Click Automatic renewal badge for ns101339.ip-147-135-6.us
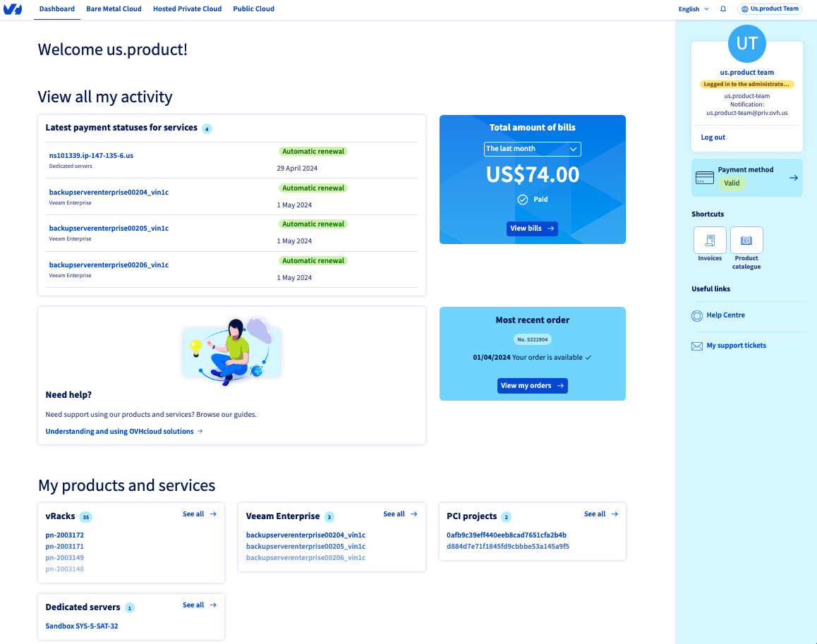Viewport: 817px width, 644px height. coord(313,151)
